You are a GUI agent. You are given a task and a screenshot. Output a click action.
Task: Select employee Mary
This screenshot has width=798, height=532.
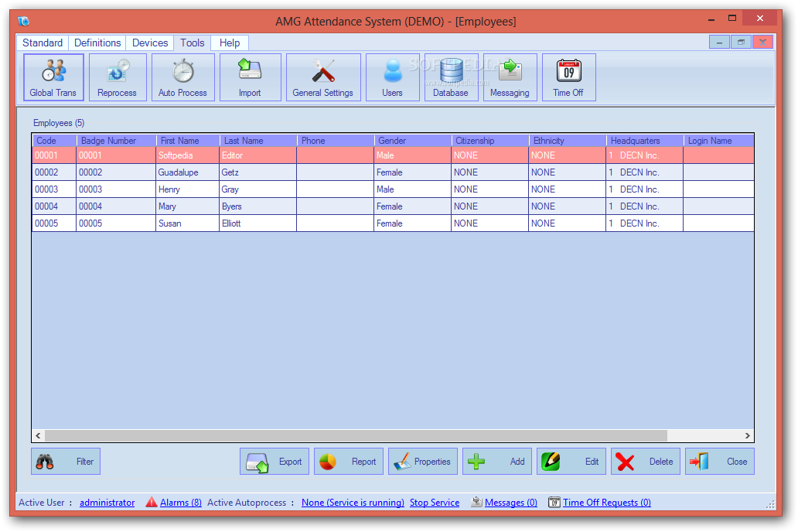tap(393, 206)
